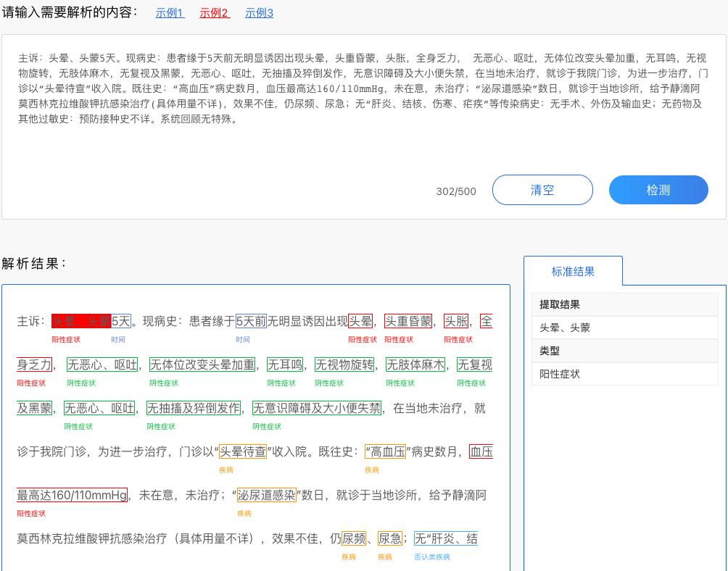Viewport: 728px width, 571px height.
Task: Select the 5天前 time entity
Action: 251,321
